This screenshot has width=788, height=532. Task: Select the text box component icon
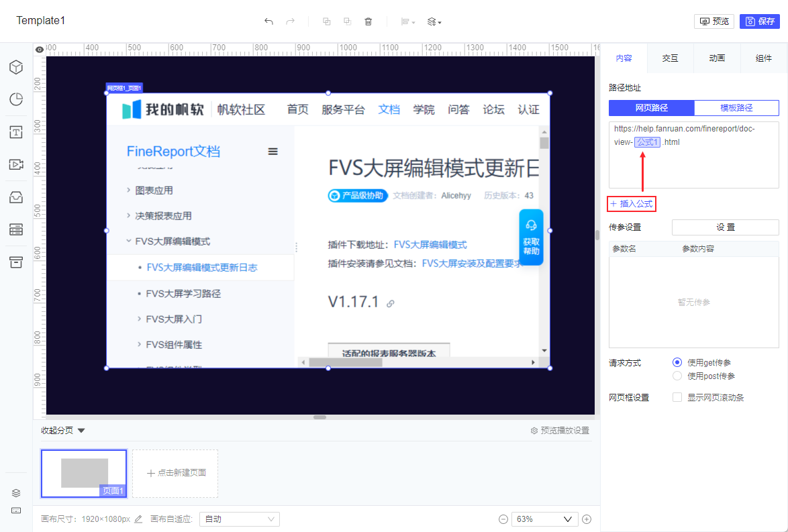click(x=16, y=132)
